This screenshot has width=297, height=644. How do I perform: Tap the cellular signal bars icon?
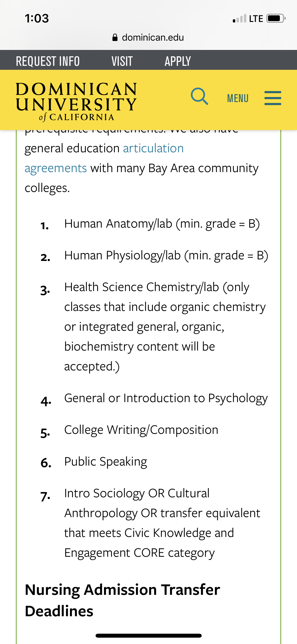pos(239,19)
